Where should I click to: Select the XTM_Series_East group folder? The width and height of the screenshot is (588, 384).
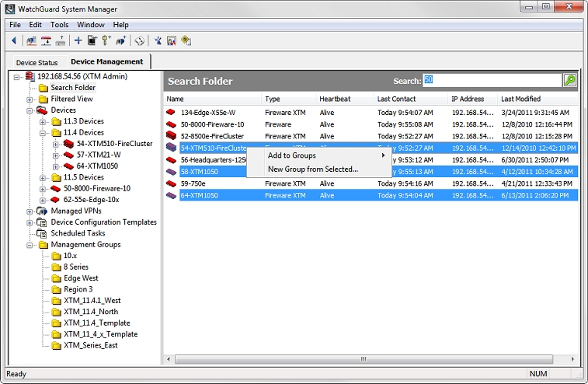point(90,345)
